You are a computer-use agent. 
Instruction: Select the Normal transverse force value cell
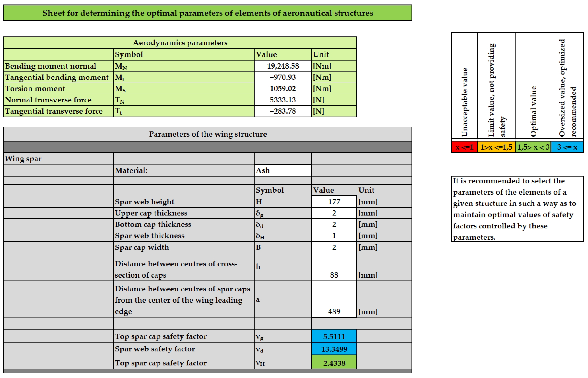pyautogui.click(x=283, y=100)
